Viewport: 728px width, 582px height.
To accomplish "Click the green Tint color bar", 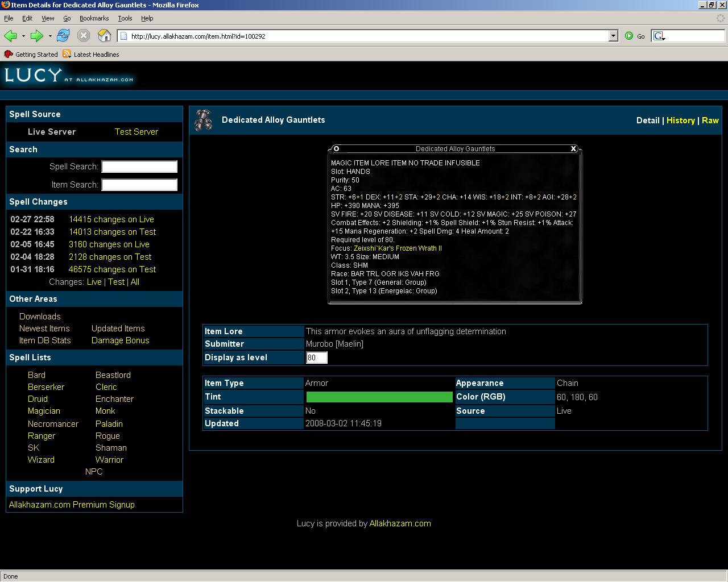I will click(379, 397).
